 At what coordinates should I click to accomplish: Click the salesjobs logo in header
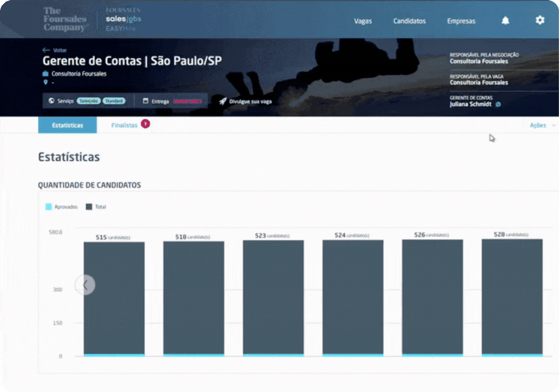[123, 19]
